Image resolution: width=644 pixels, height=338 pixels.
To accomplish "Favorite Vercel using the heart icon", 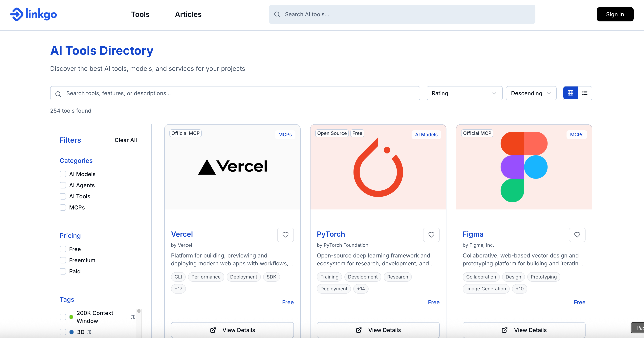I will pyautogui.click(x=285, y=235).
